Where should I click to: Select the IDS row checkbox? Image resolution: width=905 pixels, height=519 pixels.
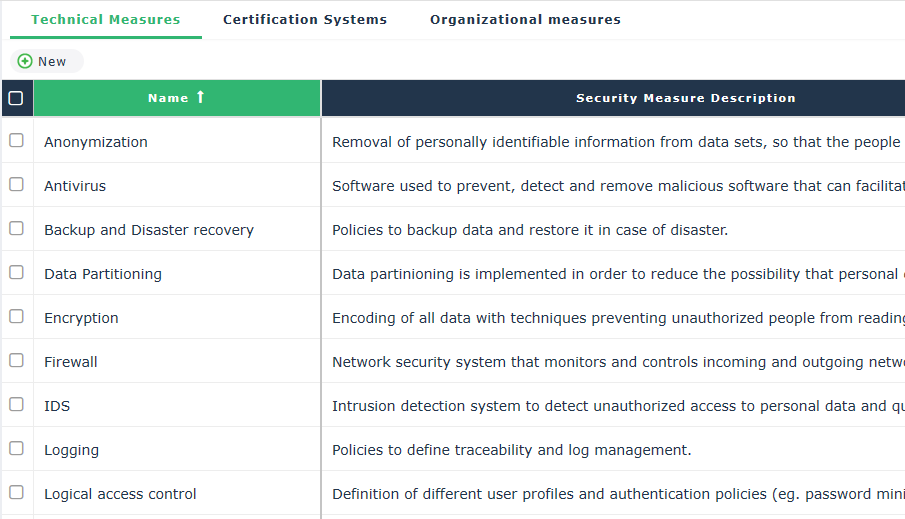[x=16, y=405]
